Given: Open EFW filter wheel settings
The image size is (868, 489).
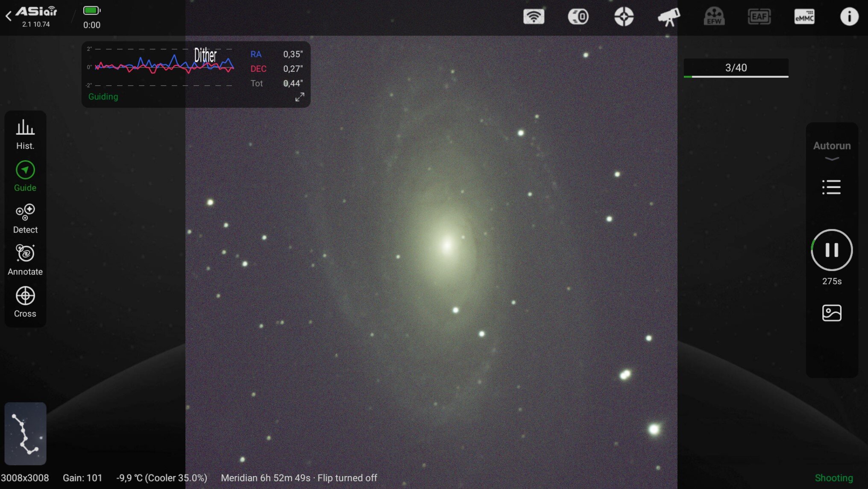Looking at the screenshot, I should click(x=714, y=17).
